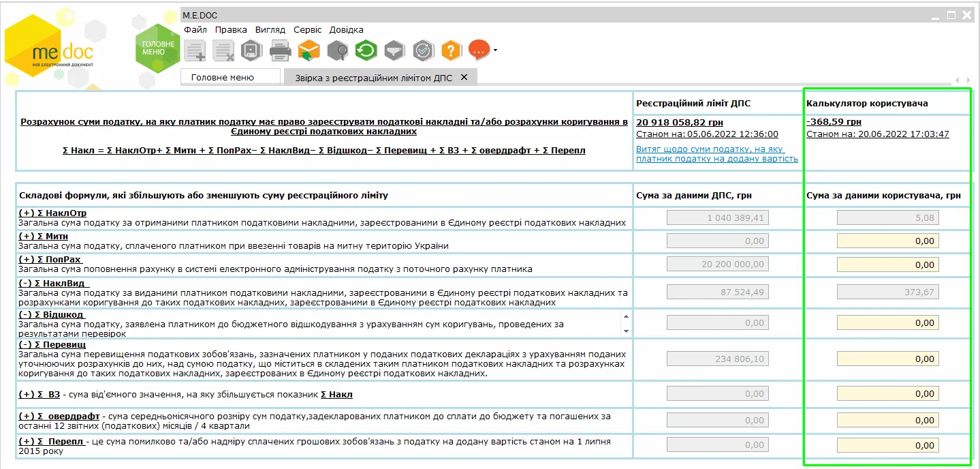Click user Σ Перевищ input field
Image resolution: width=980 pixels, height=469 pixels.
click(x=887, y=359)
